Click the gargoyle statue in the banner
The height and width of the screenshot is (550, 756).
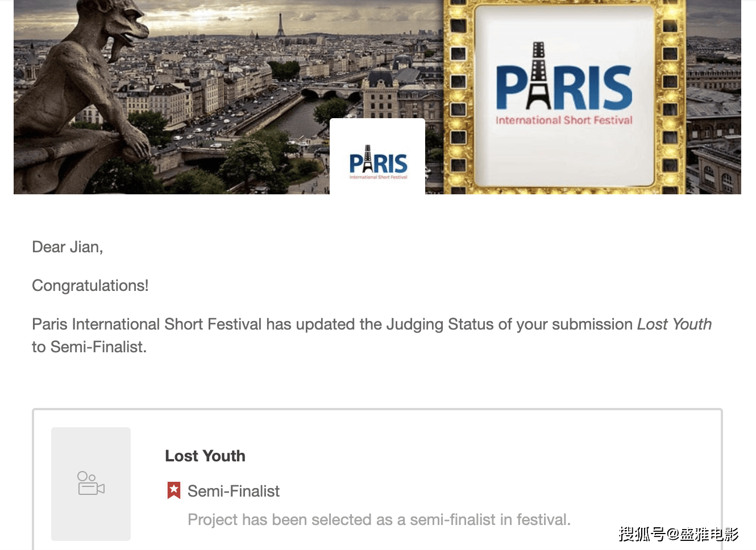[x=85, y=97]
